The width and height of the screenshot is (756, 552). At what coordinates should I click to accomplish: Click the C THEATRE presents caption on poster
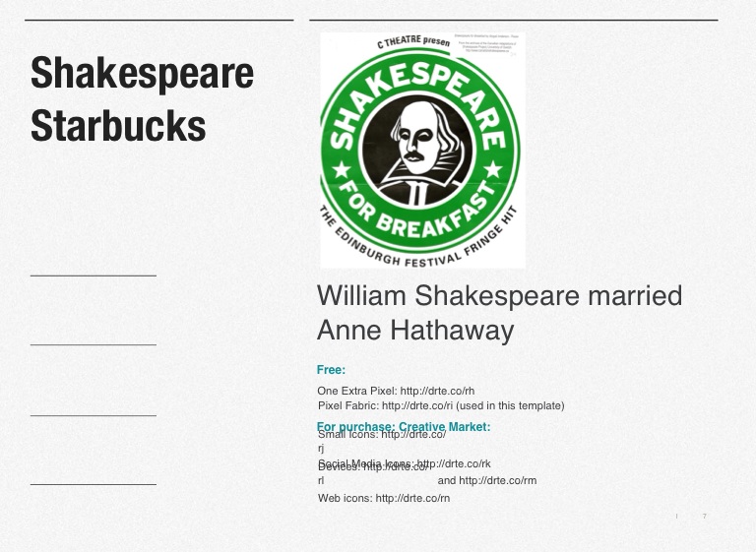pos(413,42)
